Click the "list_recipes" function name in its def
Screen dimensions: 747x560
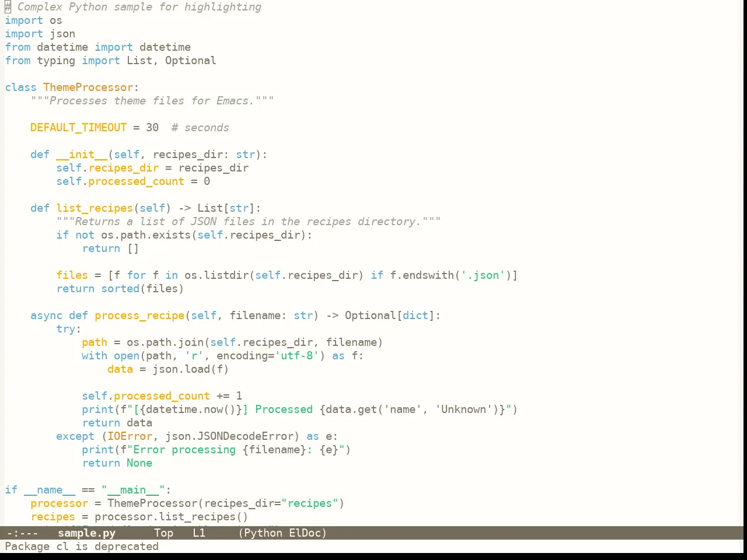click(x=95, y=208)
